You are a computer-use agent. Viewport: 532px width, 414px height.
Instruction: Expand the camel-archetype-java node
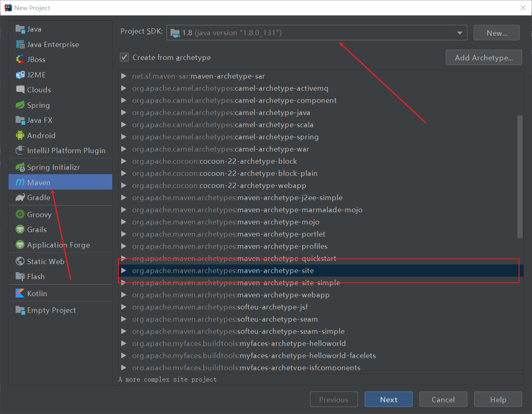click(124, 112)
